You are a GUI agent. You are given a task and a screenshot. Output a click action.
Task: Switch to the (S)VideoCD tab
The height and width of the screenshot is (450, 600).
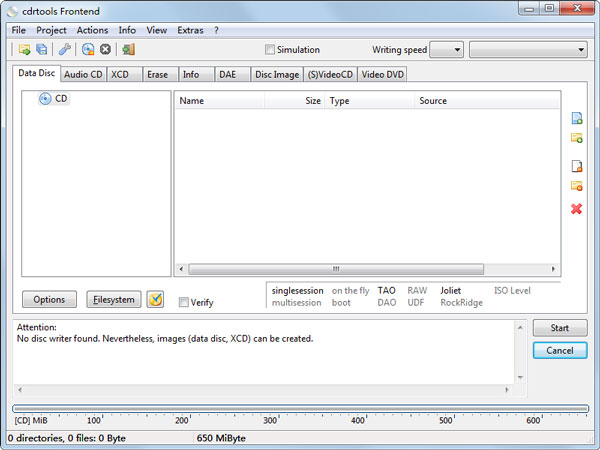point(330,74)
